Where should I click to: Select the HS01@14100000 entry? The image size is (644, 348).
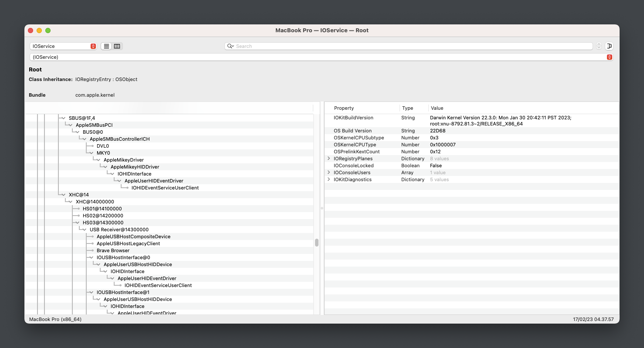click(103, 209)
